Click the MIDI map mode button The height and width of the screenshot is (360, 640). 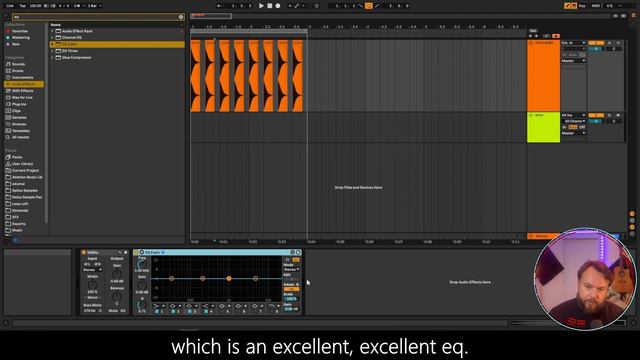click(596, 6)
